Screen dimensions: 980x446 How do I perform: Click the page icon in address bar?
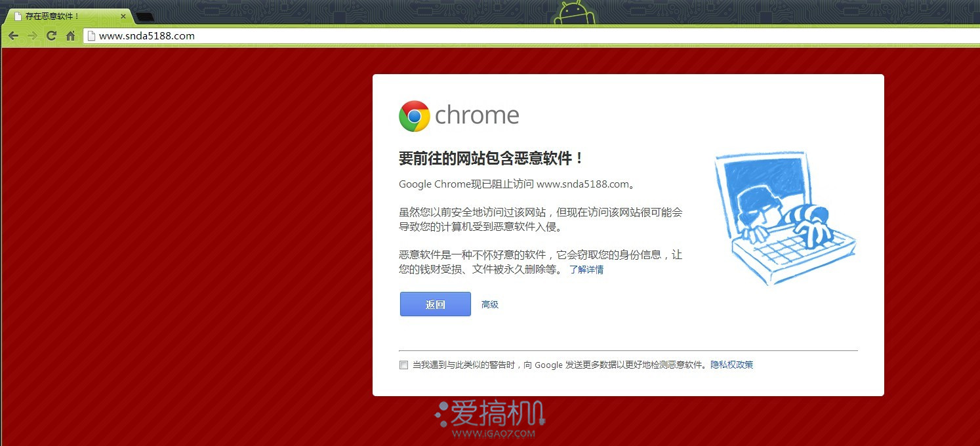pos(92,36)
